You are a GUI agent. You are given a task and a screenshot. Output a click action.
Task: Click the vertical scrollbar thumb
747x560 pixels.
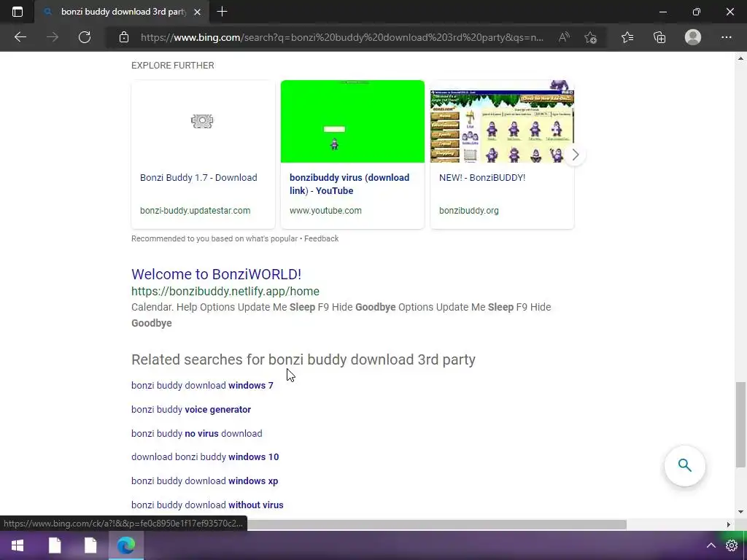(x=740, y=425)
